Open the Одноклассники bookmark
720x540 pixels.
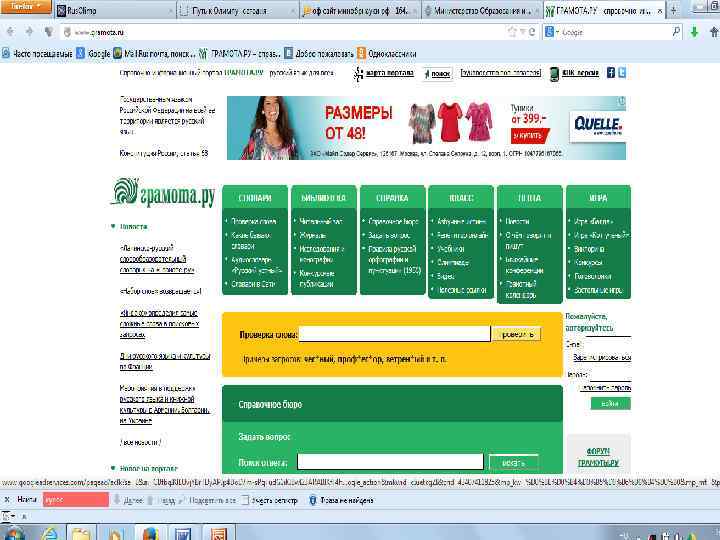[x=387, y=54]
